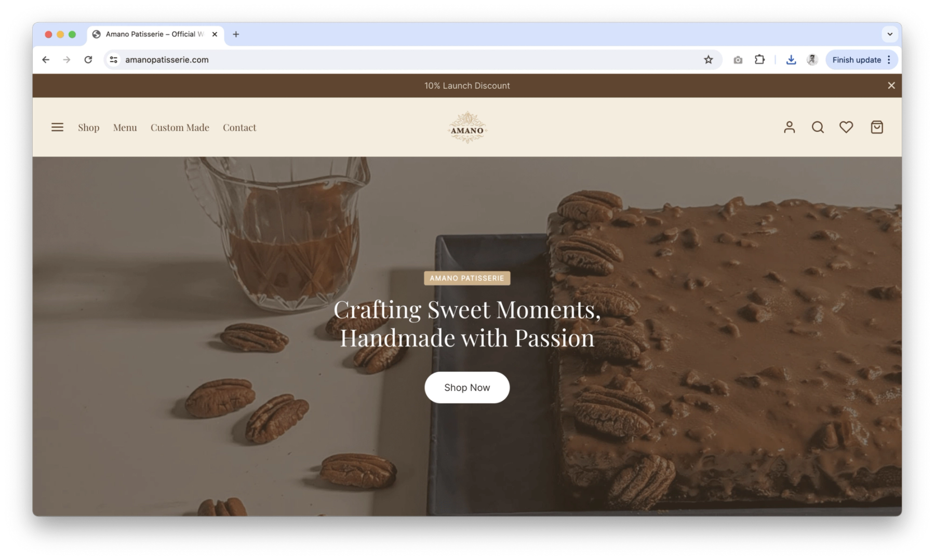Click the camera icon in toolbar
Image resolution: width=935 pixels, height=560 pixels.
pos(738,60)
